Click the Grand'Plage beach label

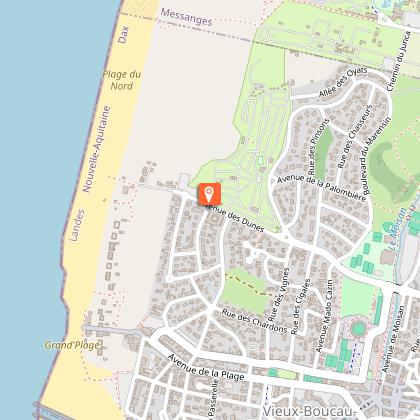tap(73, 345)
